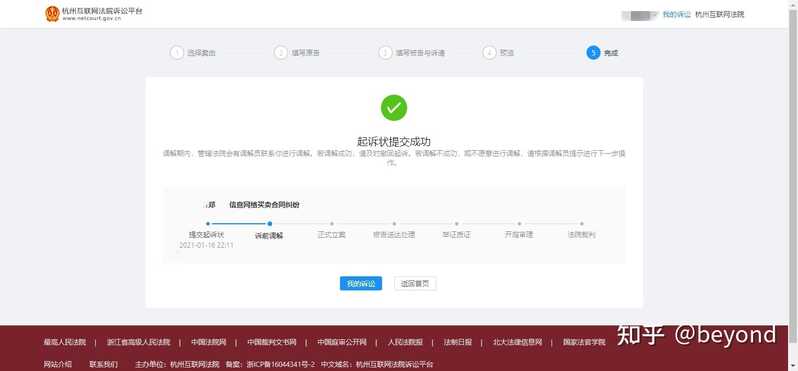
Task: Click the 起诉状提交成功 heading text
Action: [394, 141]
